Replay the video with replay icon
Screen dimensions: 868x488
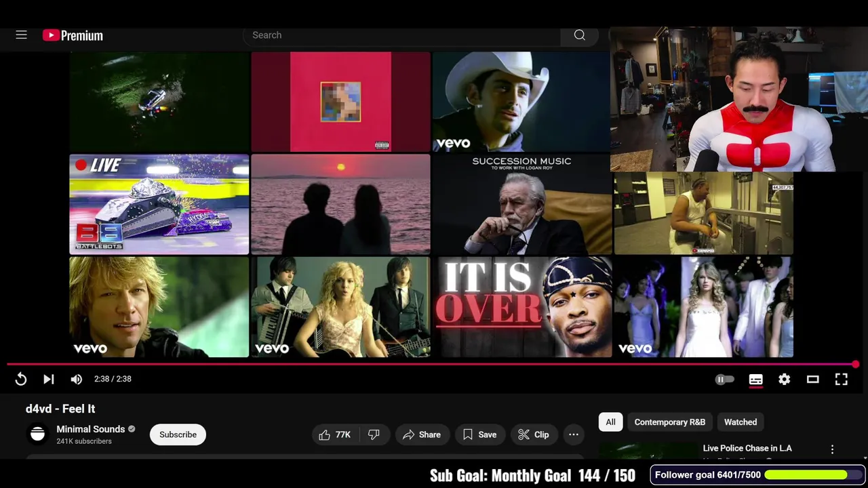tap(21, 379)
